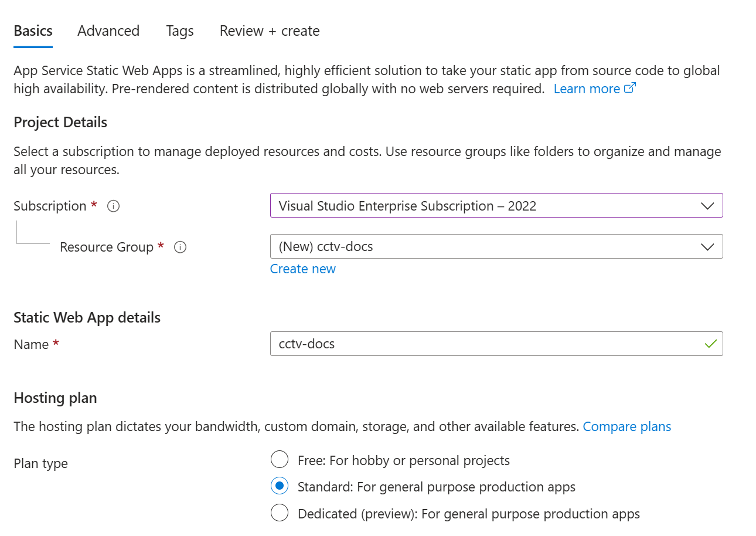Screen dimensions: 756x536
Task: Open the Compare plans link
Action: pos(627,426)
